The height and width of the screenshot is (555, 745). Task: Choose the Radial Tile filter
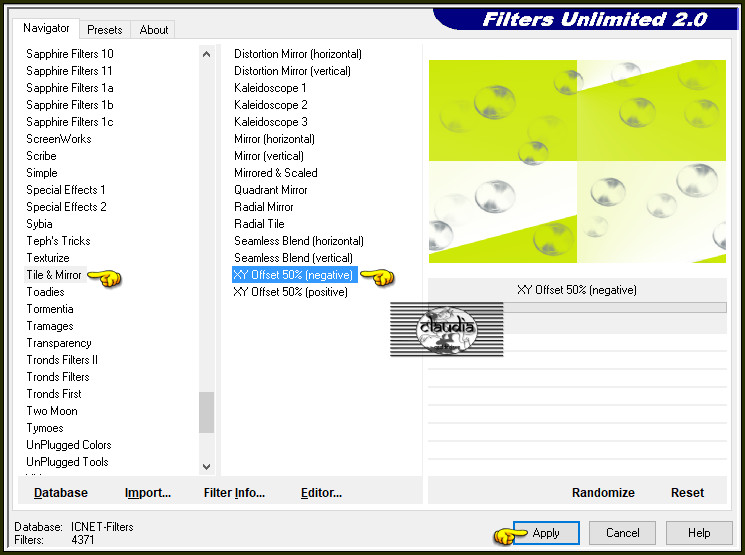pyautogui.click(x=259, y=224)
